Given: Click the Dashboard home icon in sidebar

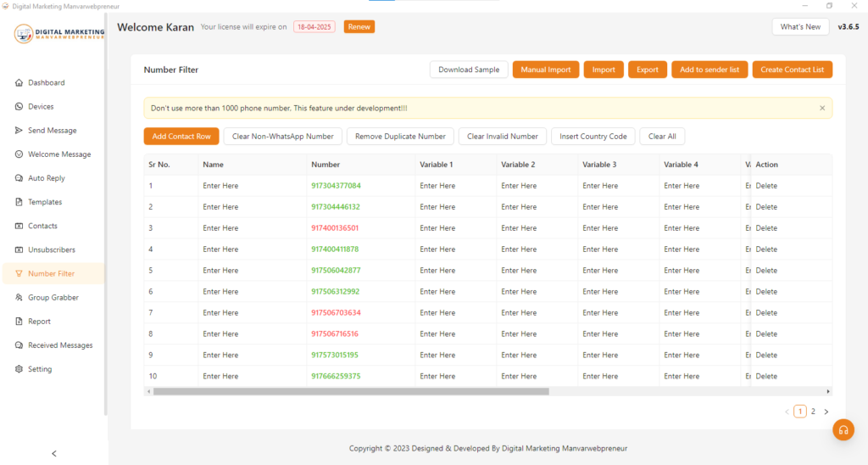Looking at the screenshot, I should (x=19, y=83).
